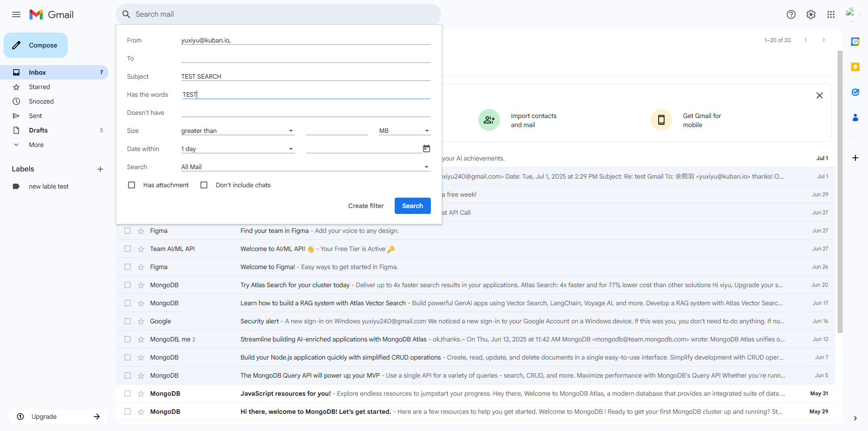Create new label plus icon

(x=100, y=169)
